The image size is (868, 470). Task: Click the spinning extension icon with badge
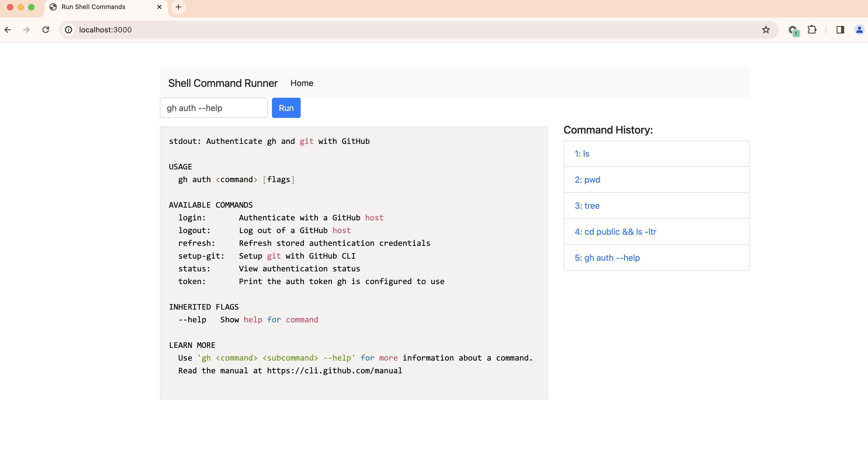click(x=793, y=30)
